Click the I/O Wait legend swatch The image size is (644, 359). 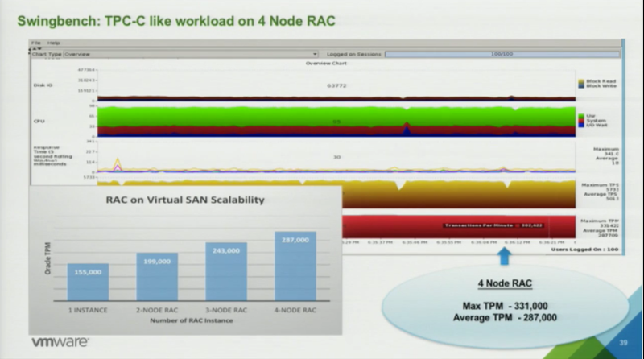click(x=581, y=125)
